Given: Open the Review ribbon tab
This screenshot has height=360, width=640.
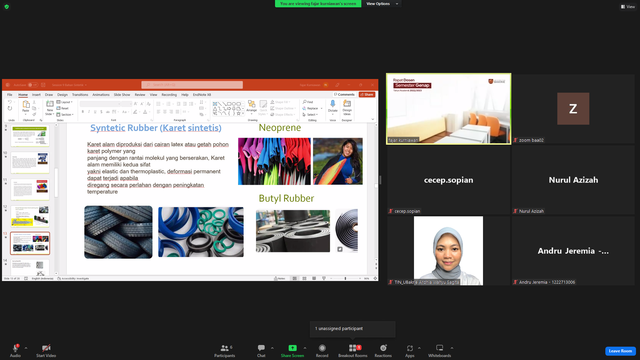Looking at the screenshot, I should [x=140, y=95].
